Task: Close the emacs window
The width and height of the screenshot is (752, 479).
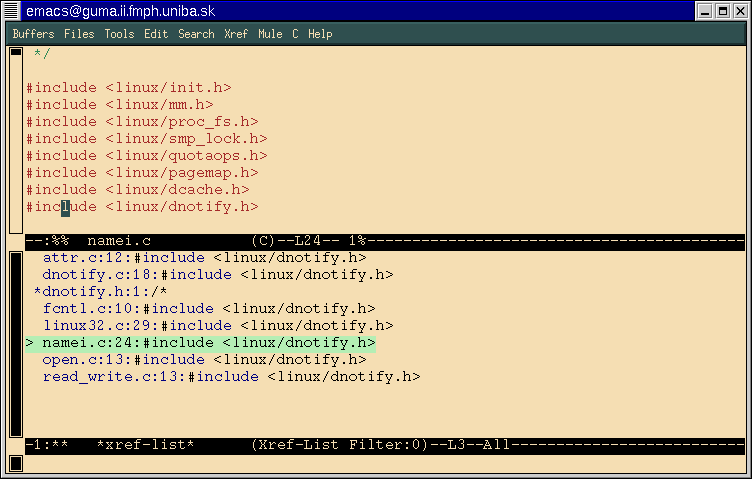Action: (740, 11)
